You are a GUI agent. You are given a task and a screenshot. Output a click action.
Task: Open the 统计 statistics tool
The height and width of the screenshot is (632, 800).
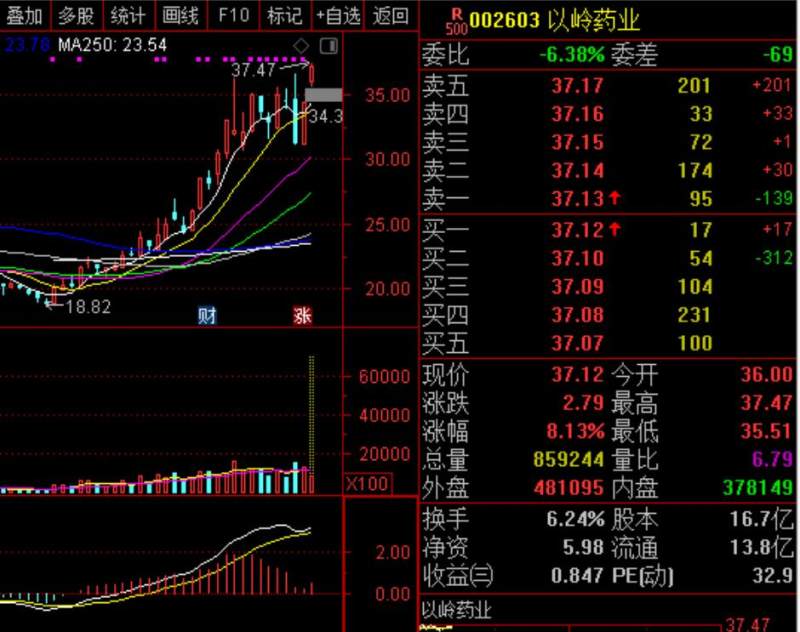(x=128, y=16)
